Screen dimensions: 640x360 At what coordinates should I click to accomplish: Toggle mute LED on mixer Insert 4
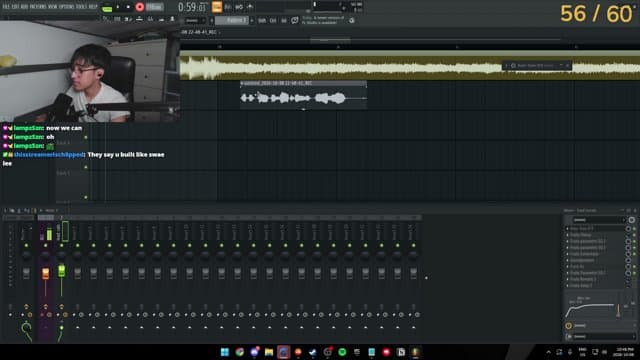93,245
